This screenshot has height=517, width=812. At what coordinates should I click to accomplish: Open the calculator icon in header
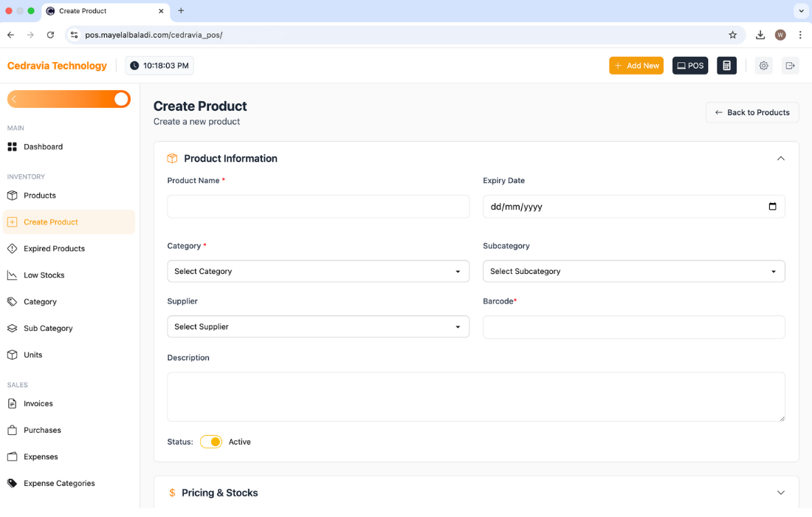[726, 66]
